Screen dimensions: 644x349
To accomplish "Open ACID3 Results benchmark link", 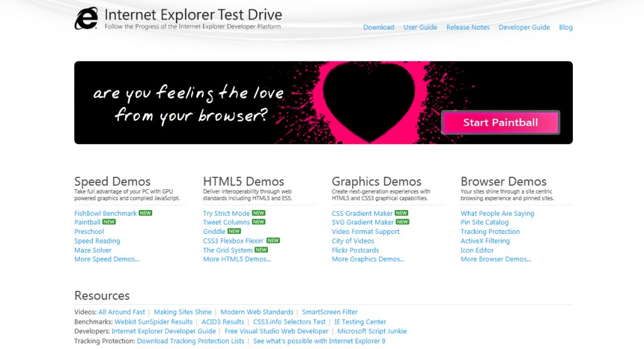I will 223,322.
